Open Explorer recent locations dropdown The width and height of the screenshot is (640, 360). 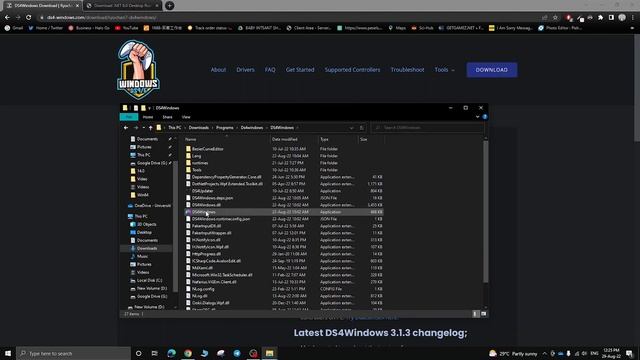[143, 128]
